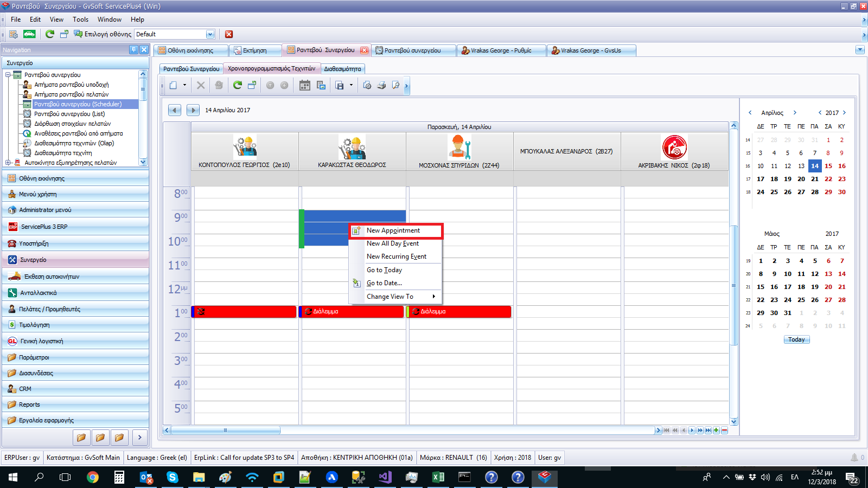Expand the Αυτοκίνητα εξυπηρέτησης πελατών tree node

pyautogui.click(x=8, y=163)
